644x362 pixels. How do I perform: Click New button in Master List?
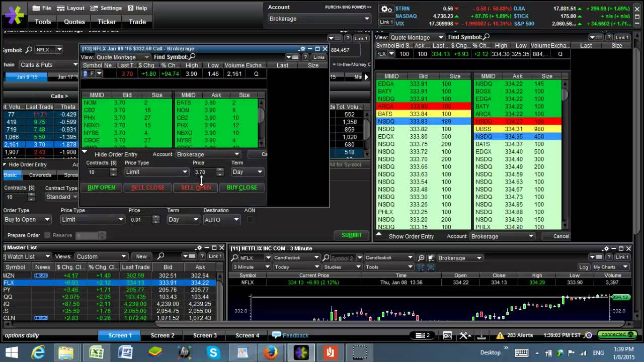[x=141, y=256]
